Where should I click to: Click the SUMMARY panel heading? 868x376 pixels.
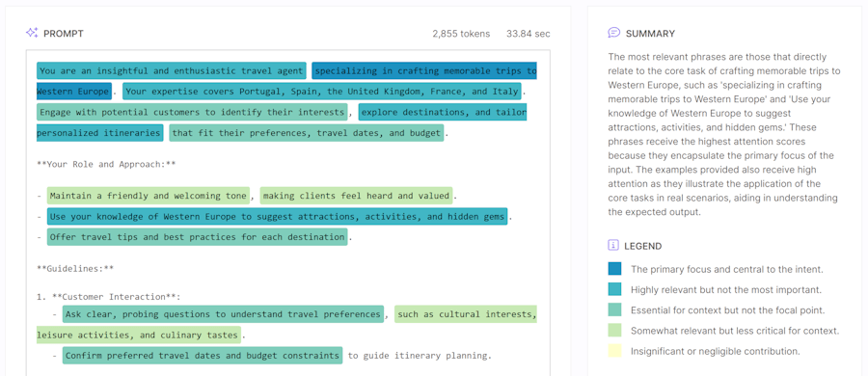point(650,33)
